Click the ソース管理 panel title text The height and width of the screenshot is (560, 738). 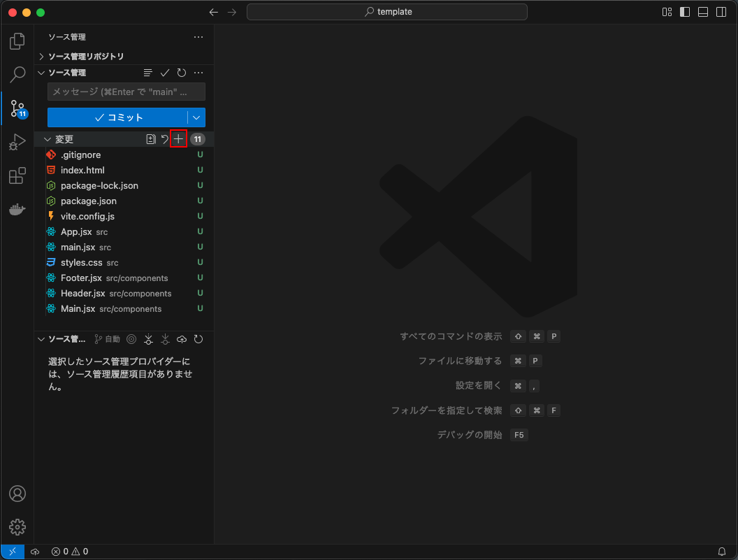click(67, 37)
